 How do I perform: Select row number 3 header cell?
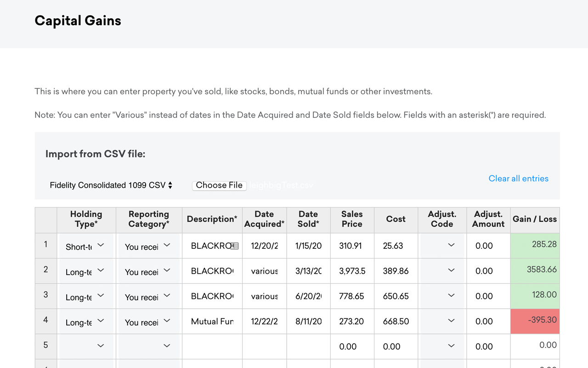(x=45, y=295)
